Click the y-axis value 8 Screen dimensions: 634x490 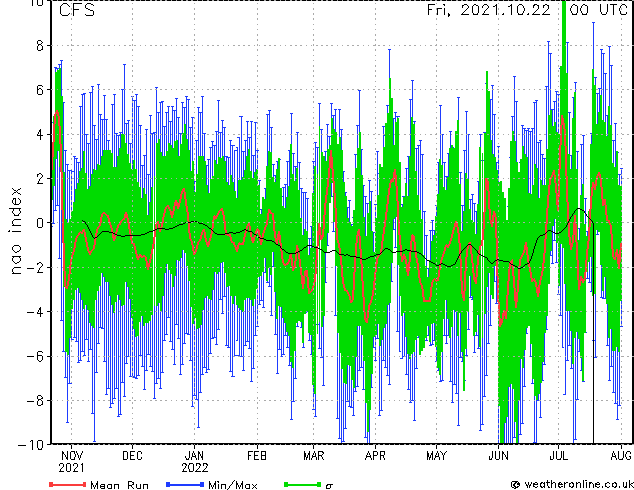coord(40,46)
